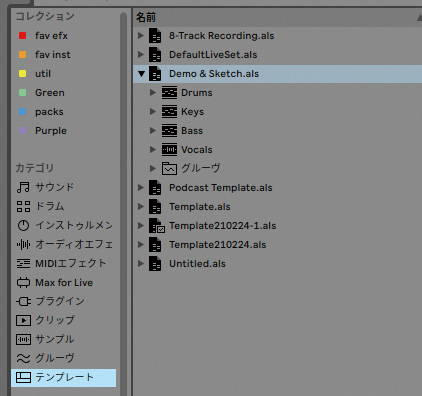Select the 8-Track Recording.als name
Screen dimensions: 422x396
click(221, 36)
